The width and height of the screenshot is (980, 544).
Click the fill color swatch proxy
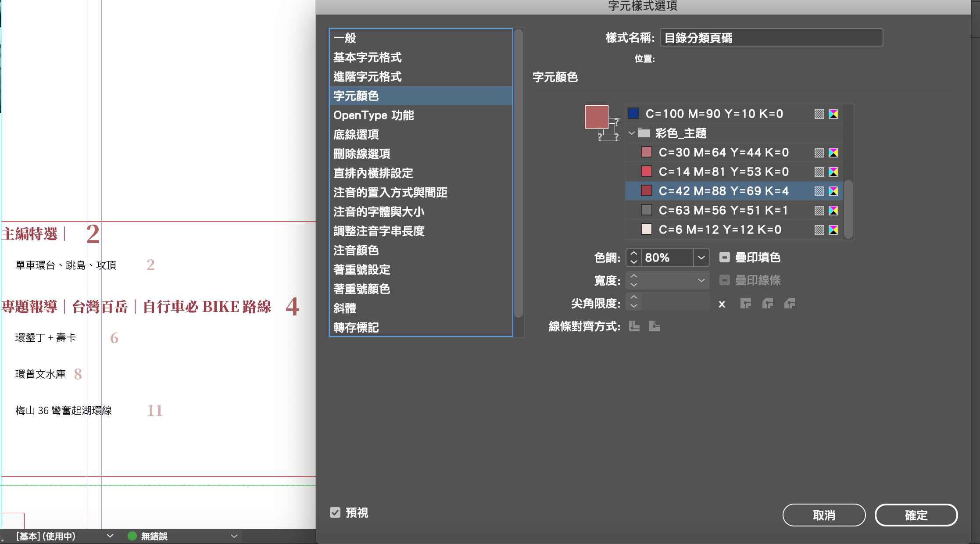click(596, 116)
